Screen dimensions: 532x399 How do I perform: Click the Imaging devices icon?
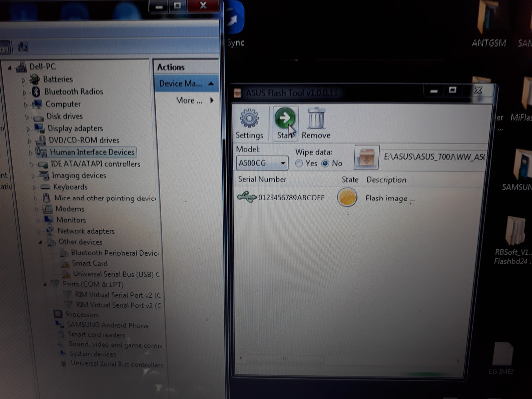(44, 176)
